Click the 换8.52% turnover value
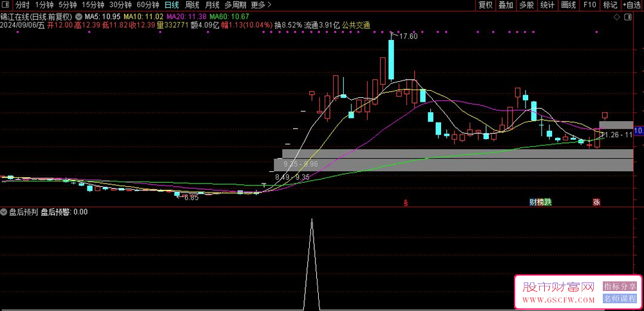 point(289,25)
